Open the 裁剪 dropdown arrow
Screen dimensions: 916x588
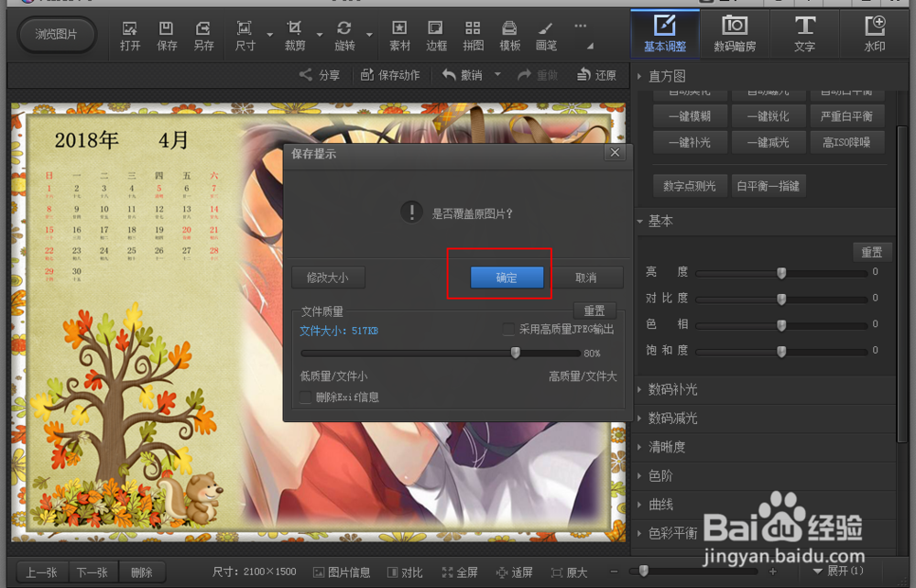(x=320, y=35)
